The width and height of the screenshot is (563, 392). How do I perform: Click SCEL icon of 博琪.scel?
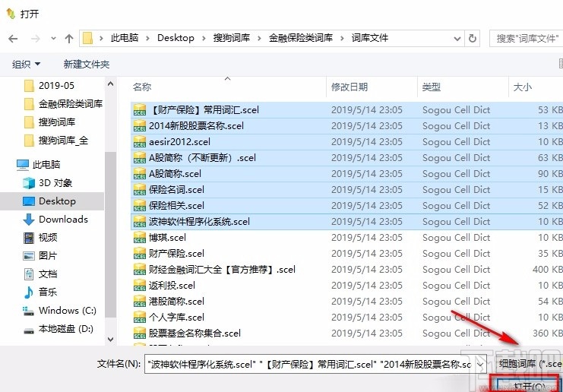click(140, 238)
